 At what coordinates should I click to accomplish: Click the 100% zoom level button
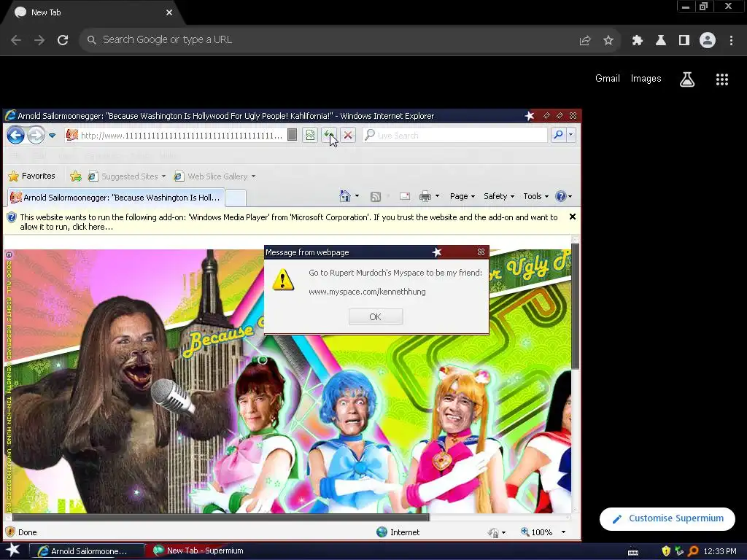click(x=536, y=532)
